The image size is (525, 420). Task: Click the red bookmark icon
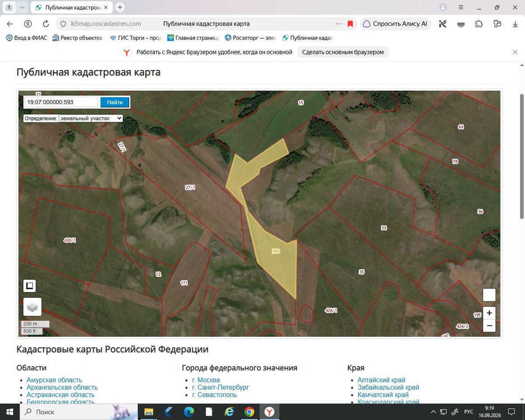point(350,24)
